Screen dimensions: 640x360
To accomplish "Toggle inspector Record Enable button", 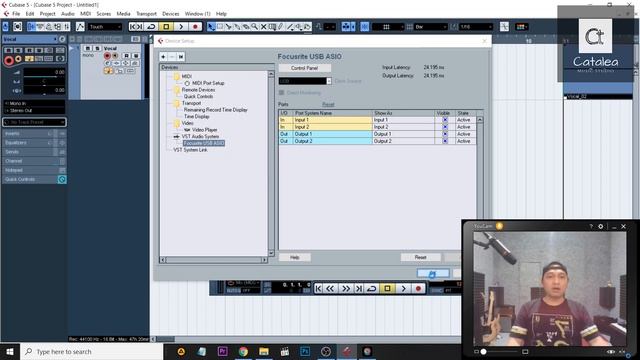I will coord(9,60).
